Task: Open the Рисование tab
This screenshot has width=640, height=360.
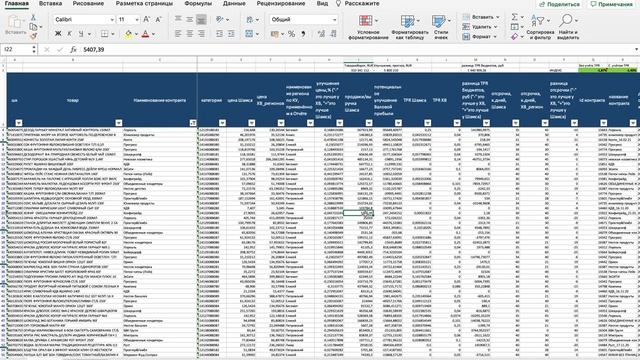Action: (88, 4)
